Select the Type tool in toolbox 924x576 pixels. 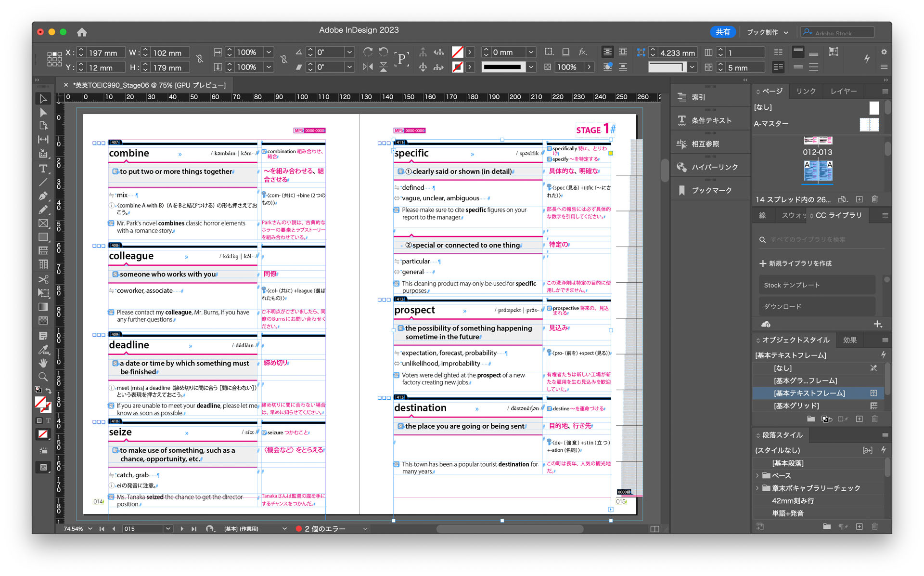[43, 168]
